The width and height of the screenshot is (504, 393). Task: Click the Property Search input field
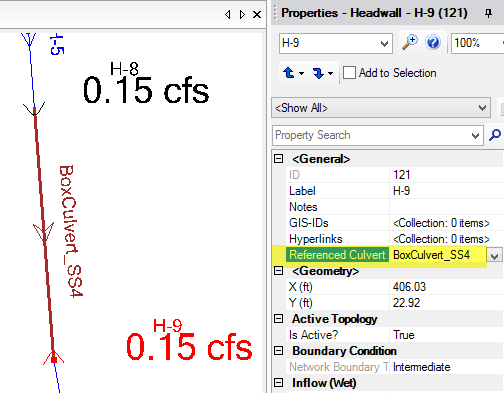[372, 135]
